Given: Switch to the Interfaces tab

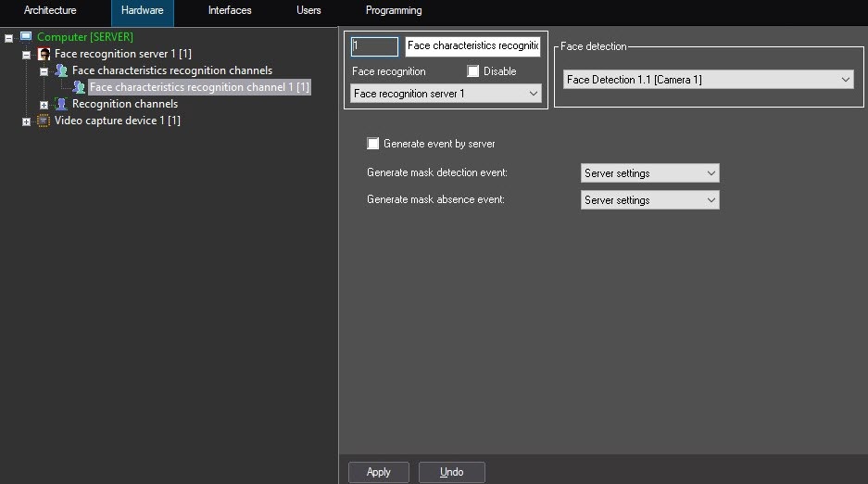Looking at the screenshot, I should (230, 11).
